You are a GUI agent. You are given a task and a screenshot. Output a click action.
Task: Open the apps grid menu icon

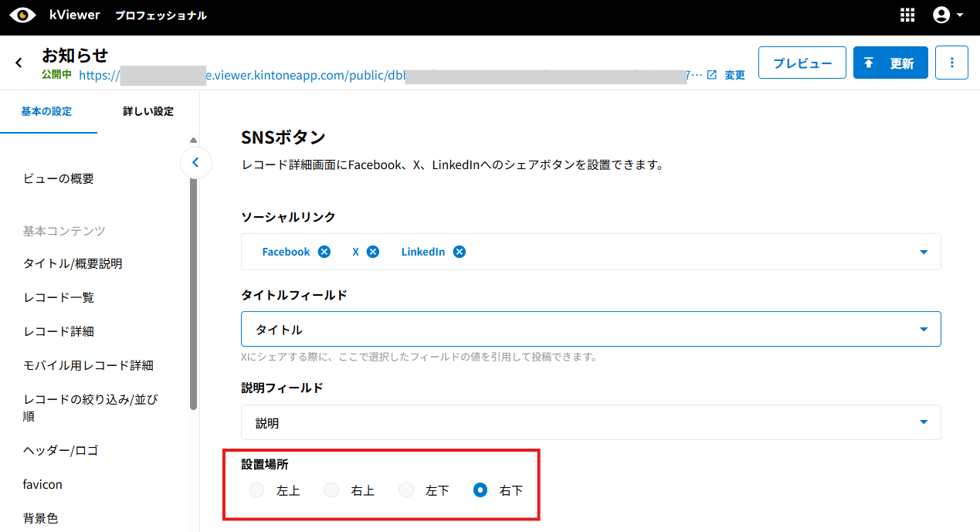coord(907,15)
